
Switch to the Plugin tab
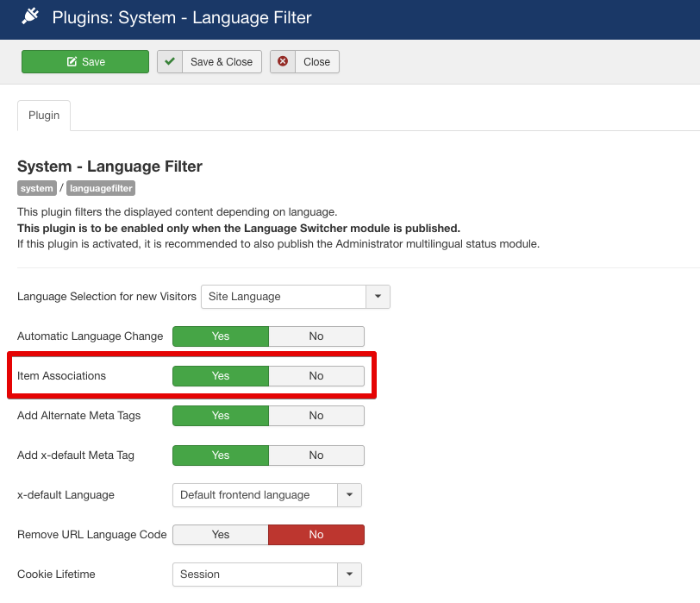44,116
